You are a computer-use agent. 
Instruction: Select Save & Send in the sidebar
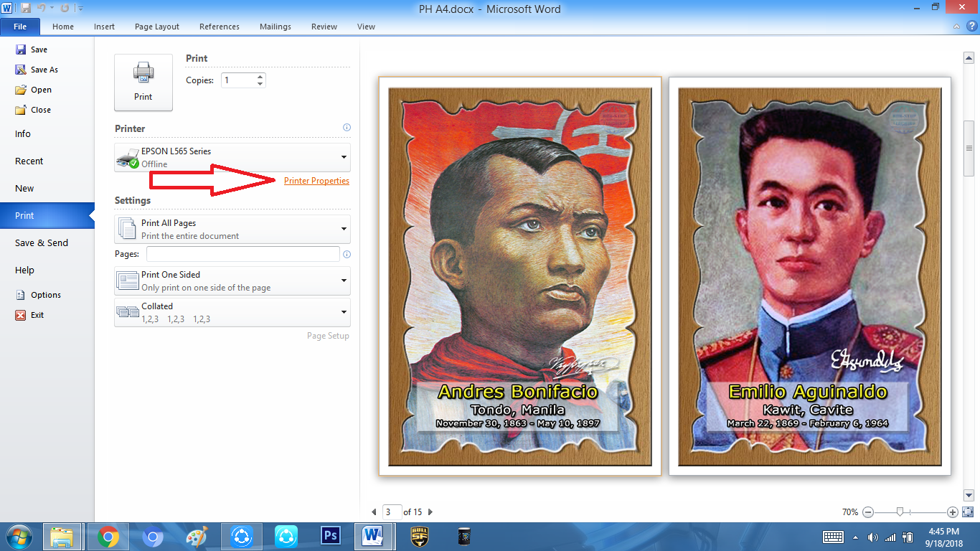(x=42, y=243)
